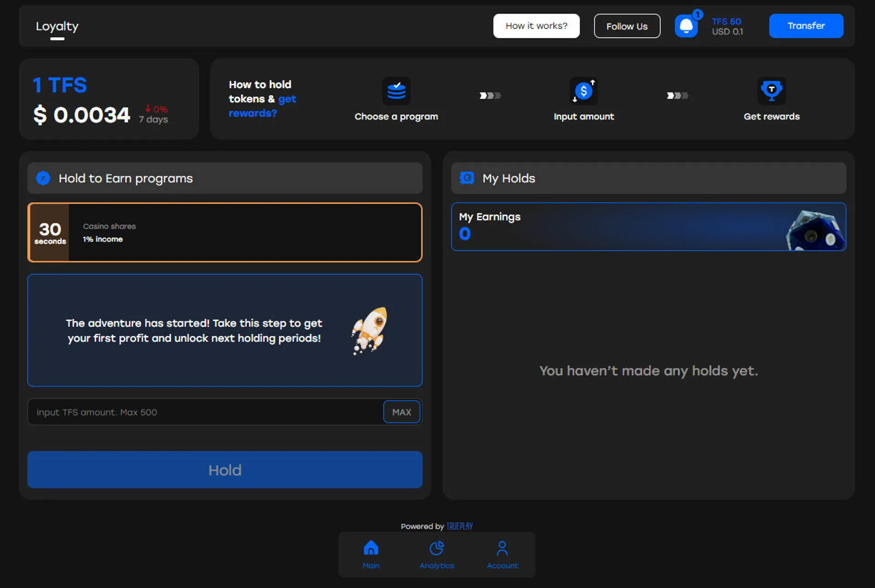Click the Choose a program coins icon
This screenshot has height=588, width=875.
click(396, 91)
